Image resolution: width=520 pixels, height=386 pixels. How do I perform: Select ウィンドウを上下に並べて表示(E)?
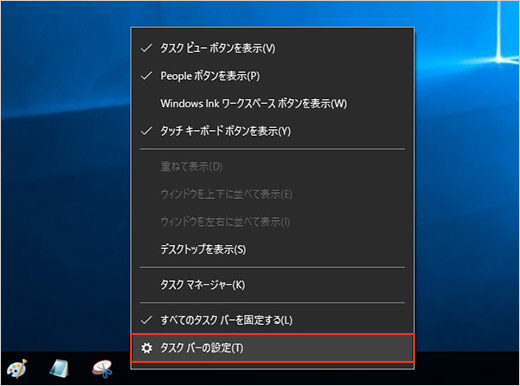pyautogui.click(x=272, y=194)
